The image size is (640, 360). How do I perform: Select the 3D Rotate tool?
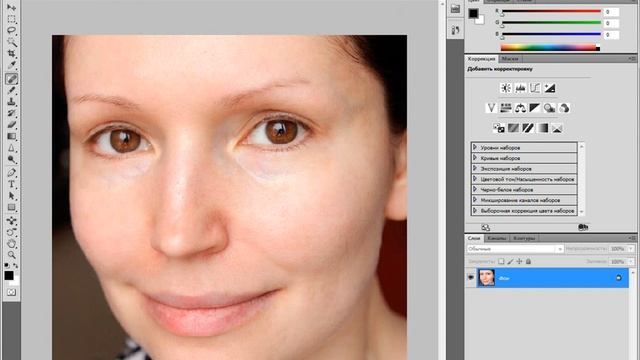(11, 221)
